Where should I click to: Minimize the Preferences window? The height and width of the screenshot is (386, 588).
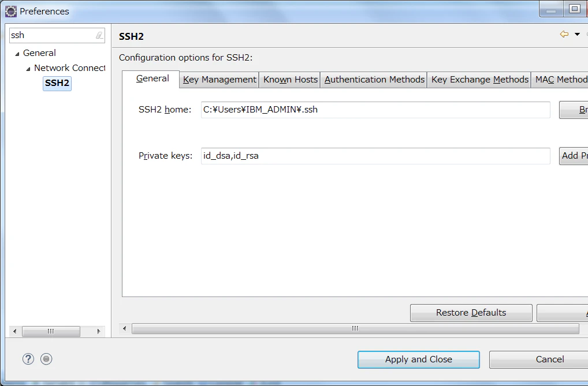point(551,9)
